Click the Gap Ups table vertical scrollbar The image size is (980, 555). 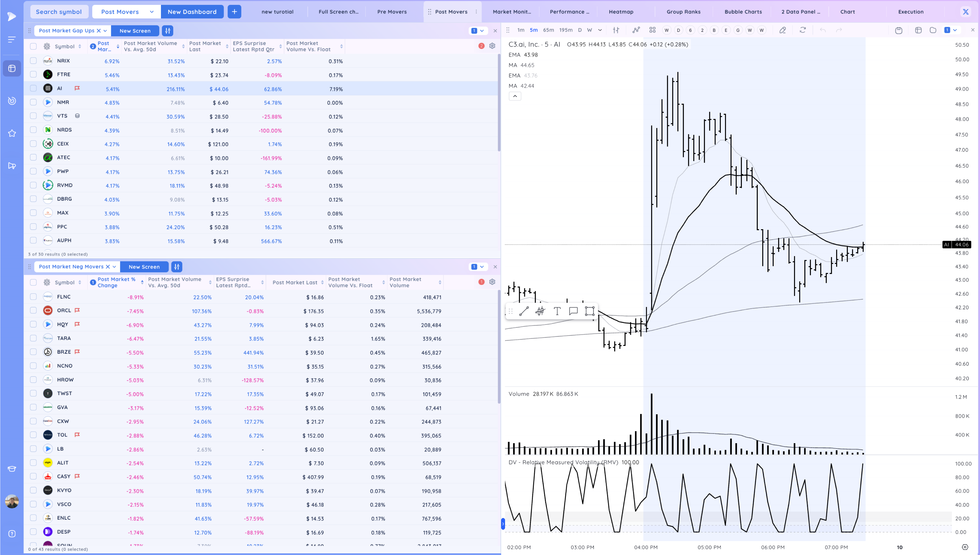pos(499,103)
